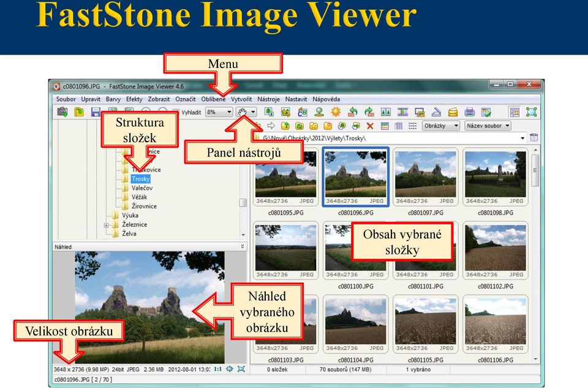The height and width of the screenshot is (390, 588).
Task: Click the slideshow filmstrip icon
Action: [402, 112]
